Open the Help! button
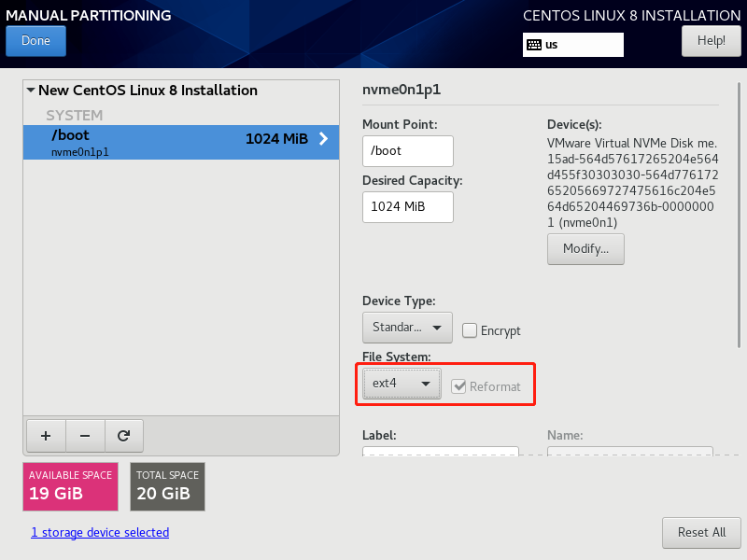Image resolution: width=747 pixels, height=560 pixels. coord(712,41)
